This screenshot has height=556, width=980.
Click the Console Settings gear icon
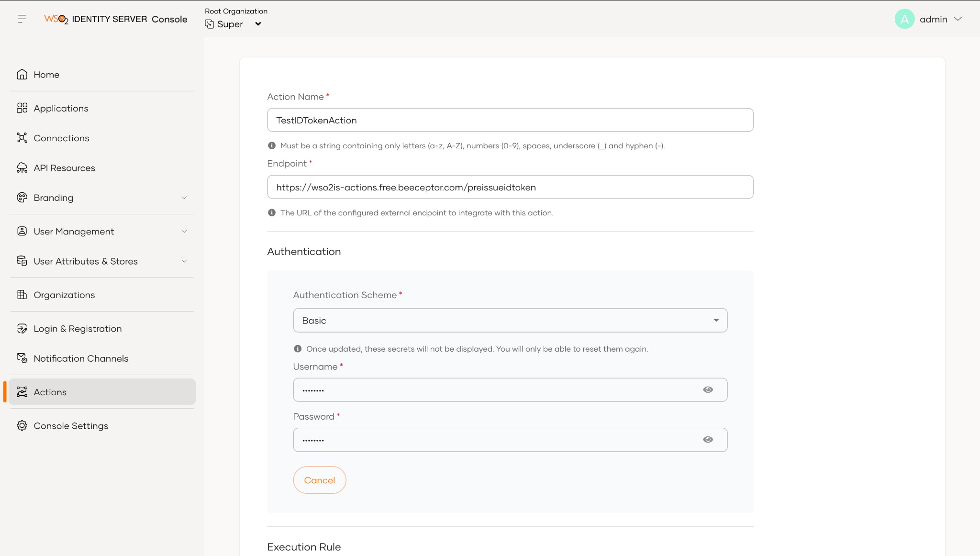click(x=22, y=425)
